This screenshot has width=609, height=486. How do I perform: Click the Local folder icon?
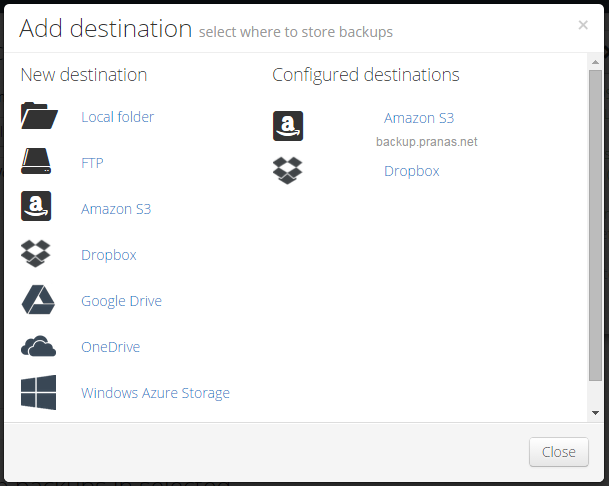click(x=39, y=115)
